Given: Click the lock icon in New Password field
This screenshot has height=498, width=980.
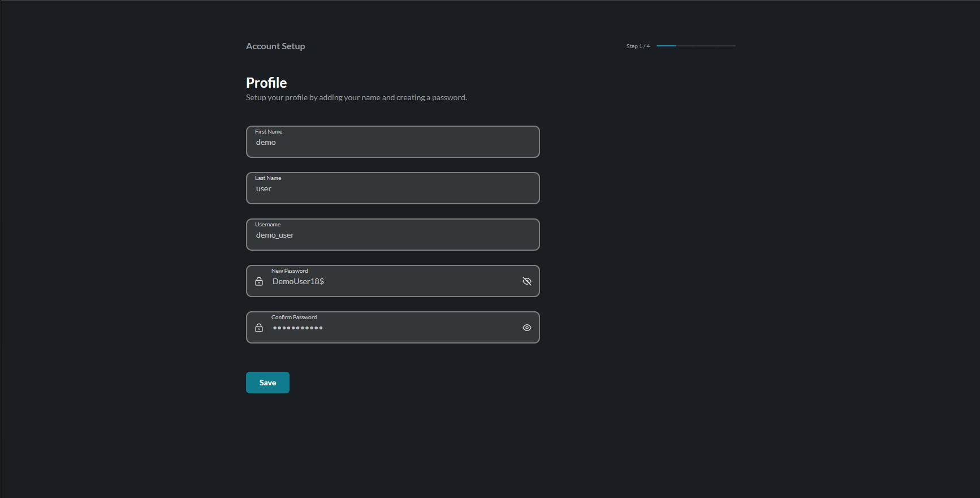Looking at the screenshot, I should click(x=259, y=281).
